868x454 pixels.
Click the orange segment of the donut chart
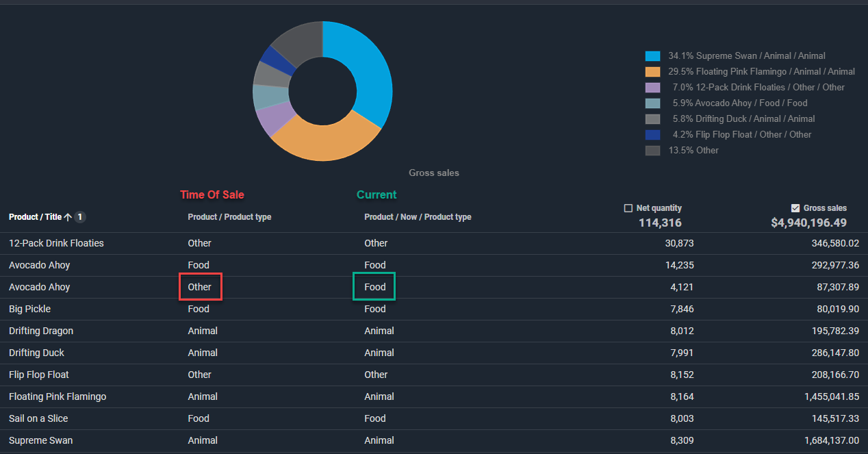click(x=322, y=139)
